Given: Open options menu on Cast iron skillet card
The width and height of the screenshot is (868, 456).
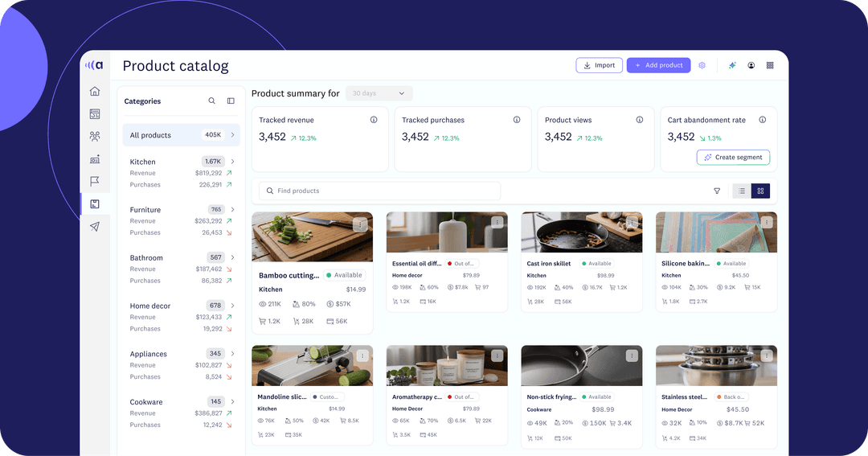Looking at the screenshot, I should point(633,222).
